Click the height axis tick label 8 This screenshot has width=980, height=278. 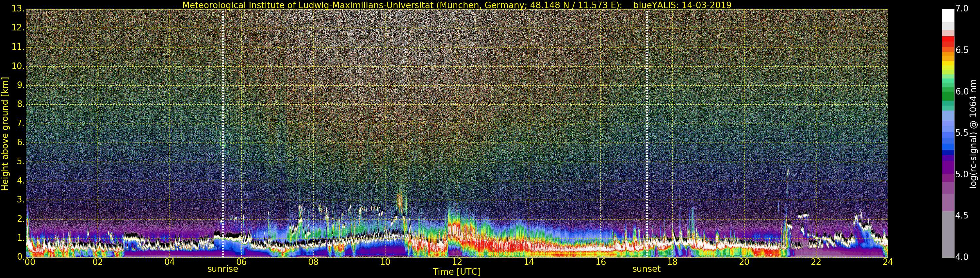(x=20, y=104)
